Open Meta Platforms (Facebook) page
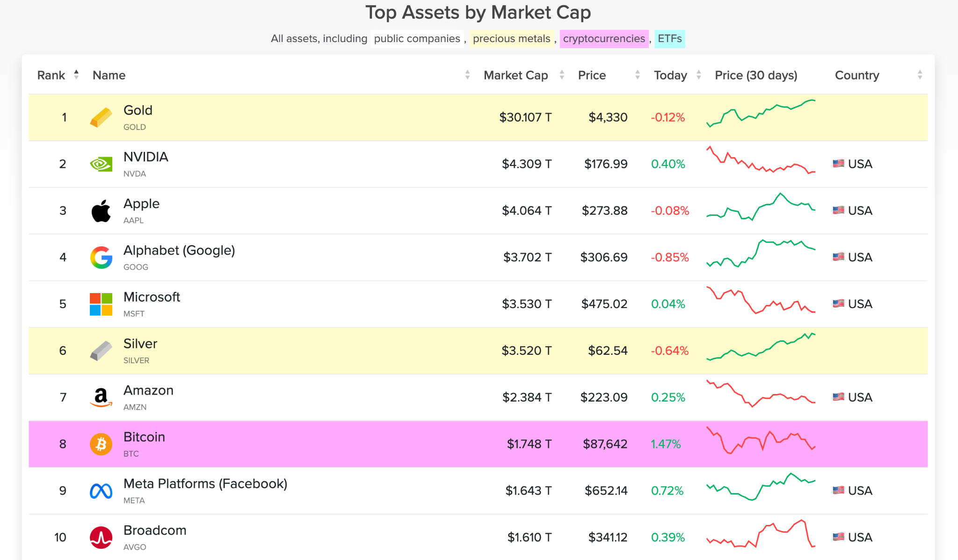 [205, 484]
